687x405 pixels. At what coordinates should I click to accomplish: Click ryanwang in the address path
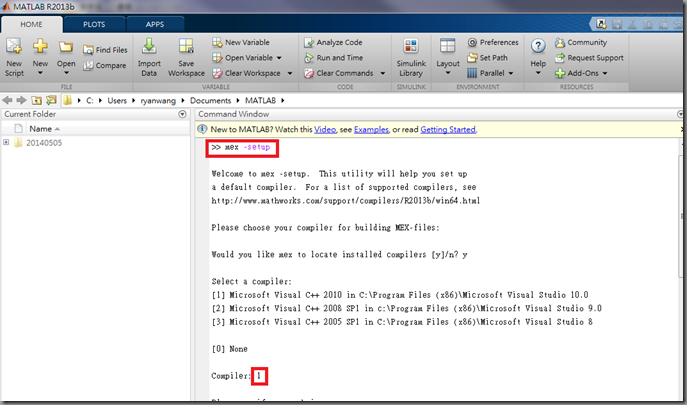pyautogui.click(x=158, y=101)
